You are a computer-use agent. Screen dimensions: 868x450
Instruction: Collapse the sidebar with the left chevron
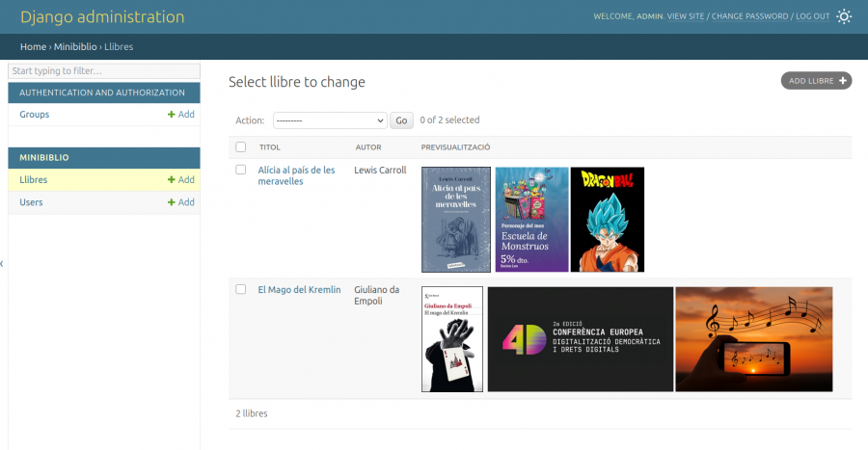click(x=2, y=264)
